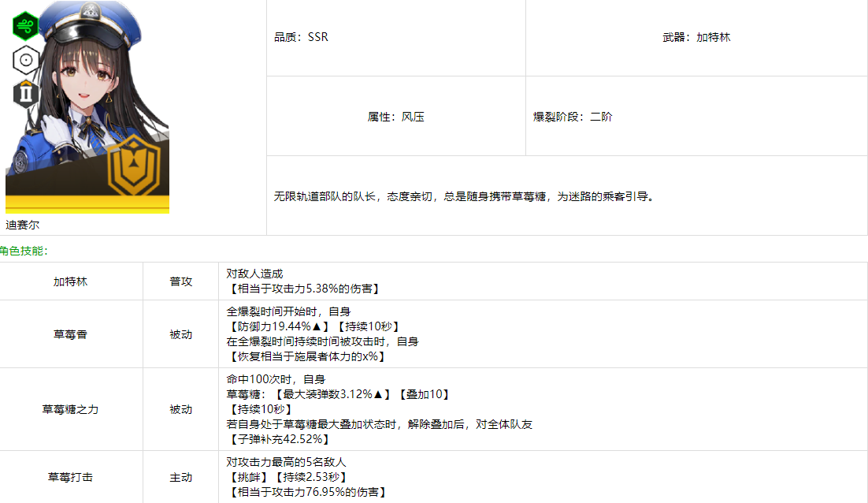Select the character name 迪赛尔

click(x=23, y=225)
